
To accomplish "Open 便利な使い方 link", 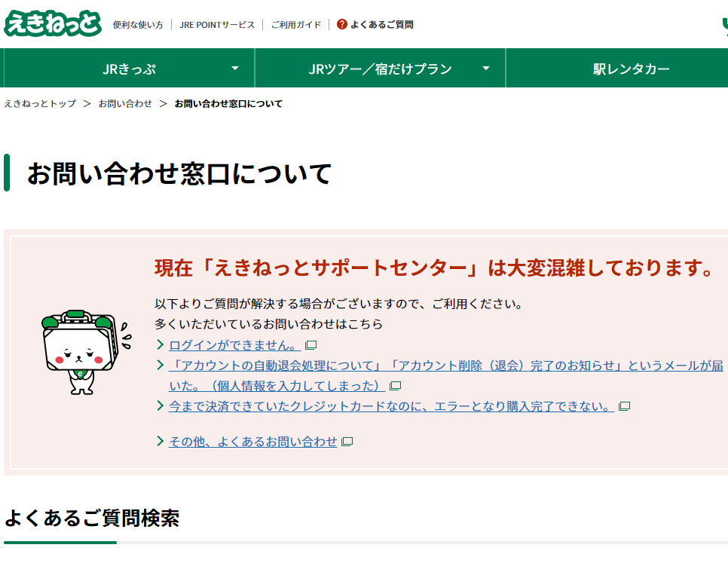I will (138, 25).
